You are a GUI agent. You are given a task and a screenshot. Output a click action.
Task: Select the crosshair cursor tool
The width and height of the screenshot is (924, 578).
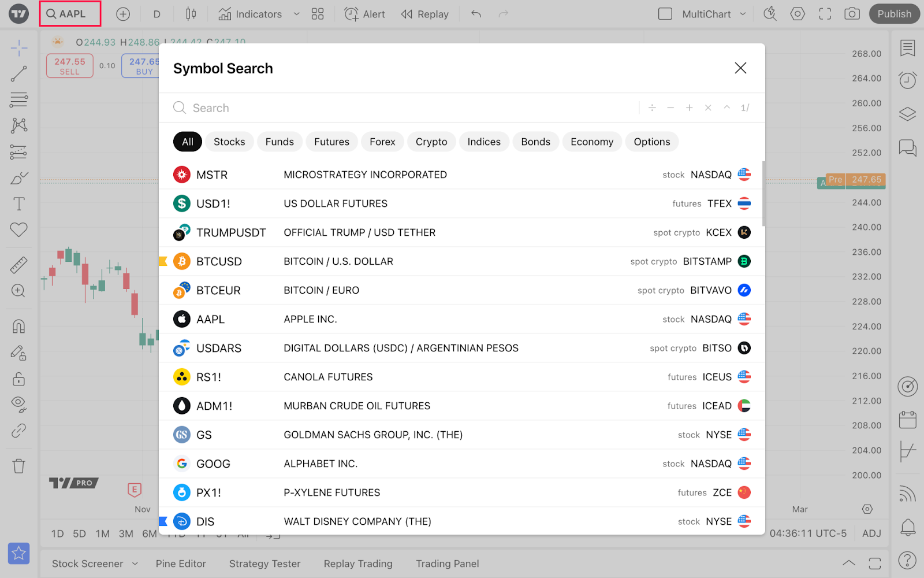tap(19, 47)
